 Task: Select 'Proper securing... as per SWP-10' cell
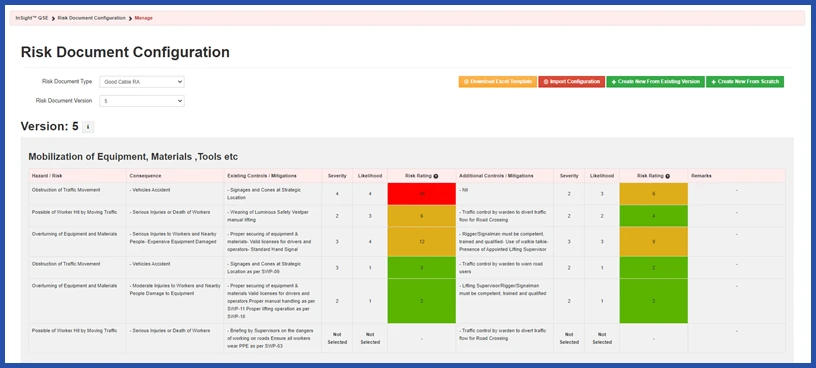pos(273,301)
